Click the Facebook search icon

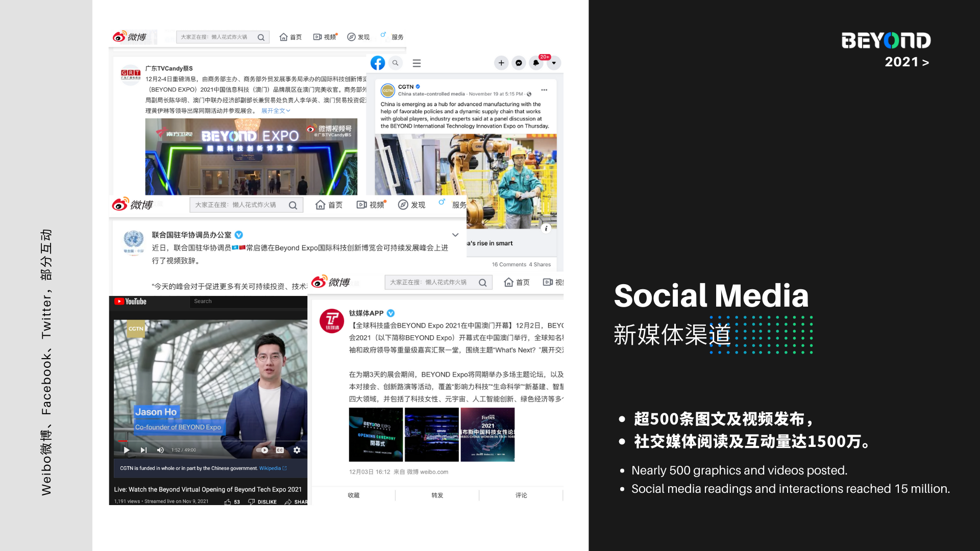point(395,63)
